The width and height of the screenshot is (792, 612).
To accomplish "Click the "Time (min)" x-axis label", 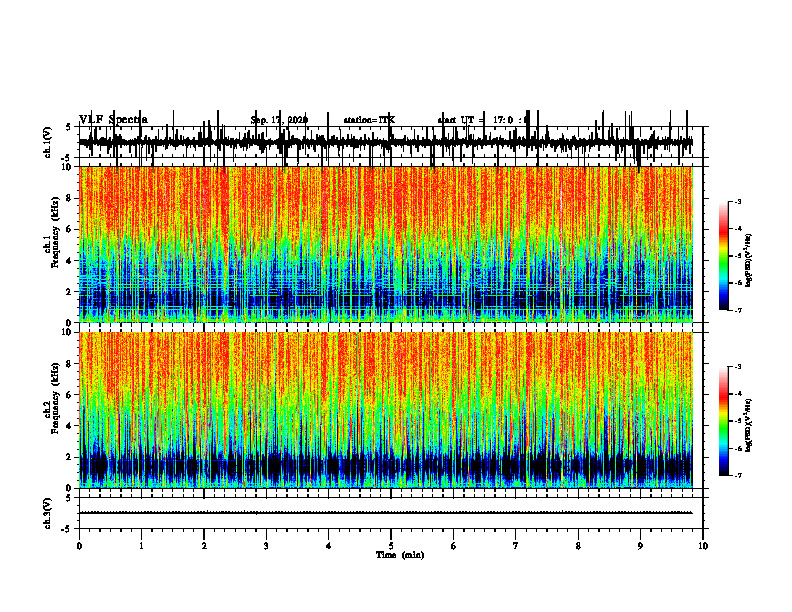I will 400,555.
